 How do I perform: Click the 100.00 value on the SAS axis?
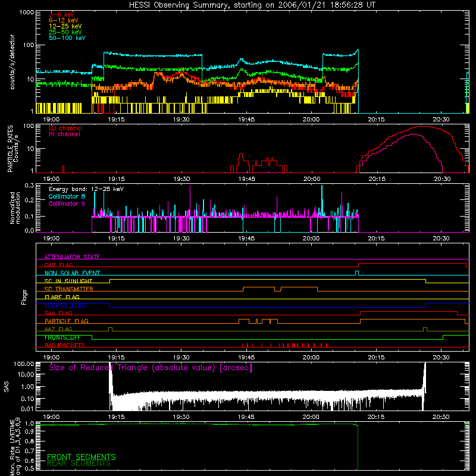point(24,364)
